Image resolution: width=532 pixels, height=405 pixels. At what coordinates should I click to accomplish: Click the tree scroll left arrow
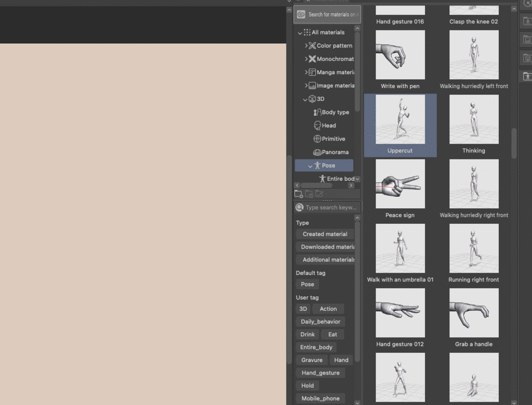(x=297, y=185)
